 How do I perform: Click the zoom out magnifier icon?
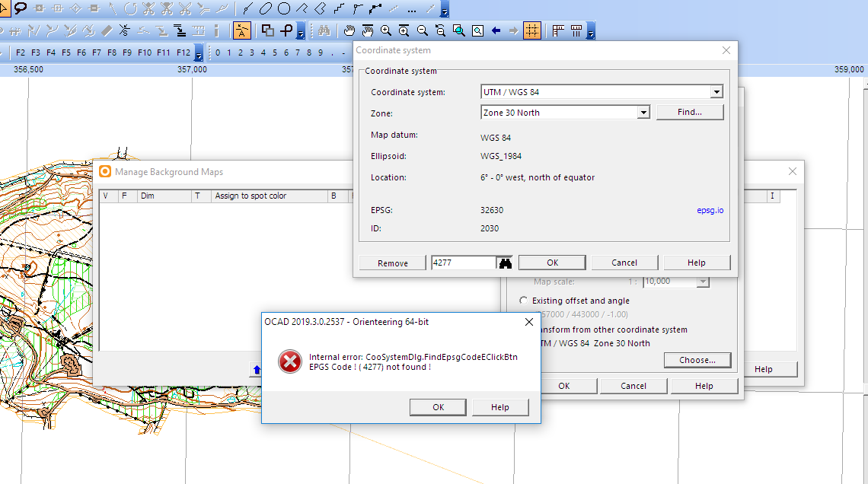click(x=423, y=31)
